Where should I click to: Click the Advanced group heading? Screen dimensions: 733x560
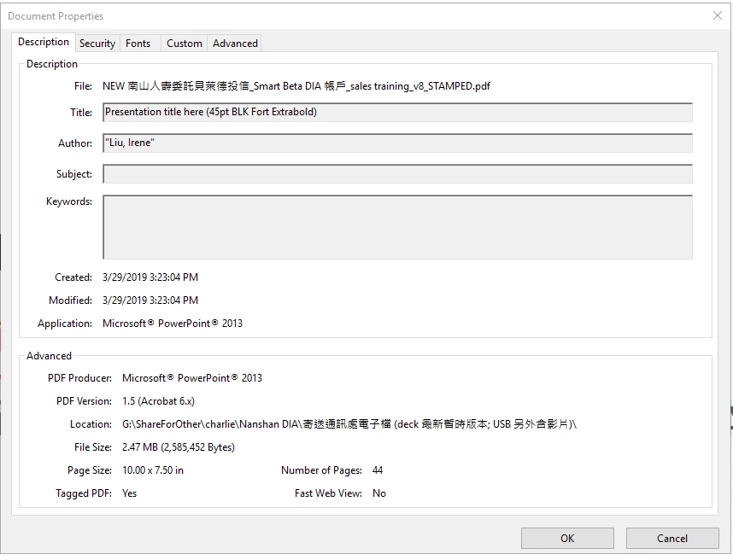tap(49, 356)
